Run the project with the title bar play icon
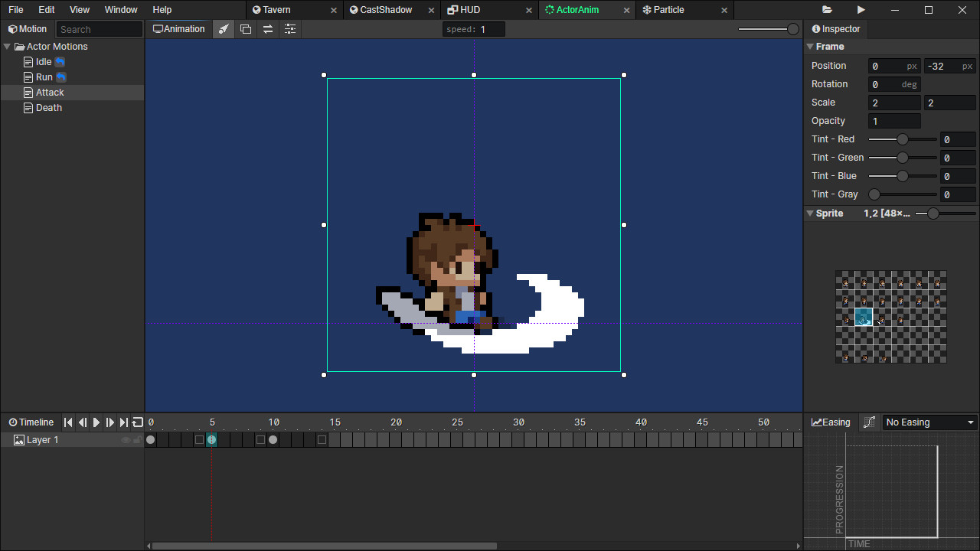 coord(861,9)
